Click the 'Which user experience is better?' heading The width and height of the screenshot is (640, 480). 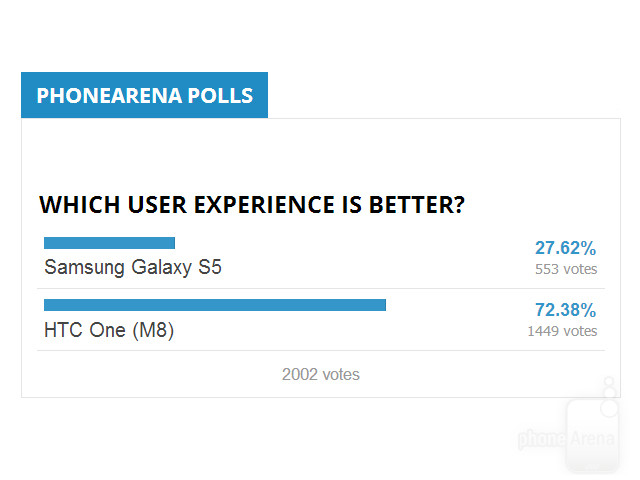251,205
